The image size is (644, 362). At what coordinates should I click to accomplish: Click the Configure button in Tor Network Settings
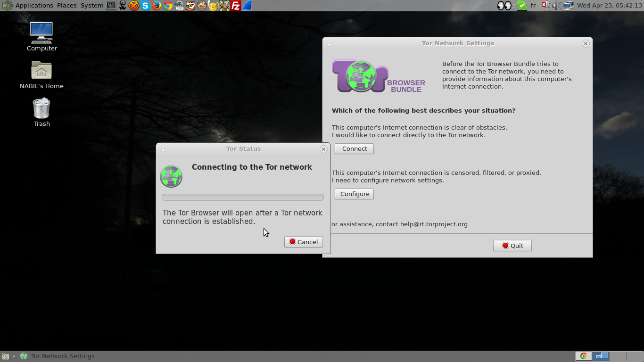coord(354,194)
